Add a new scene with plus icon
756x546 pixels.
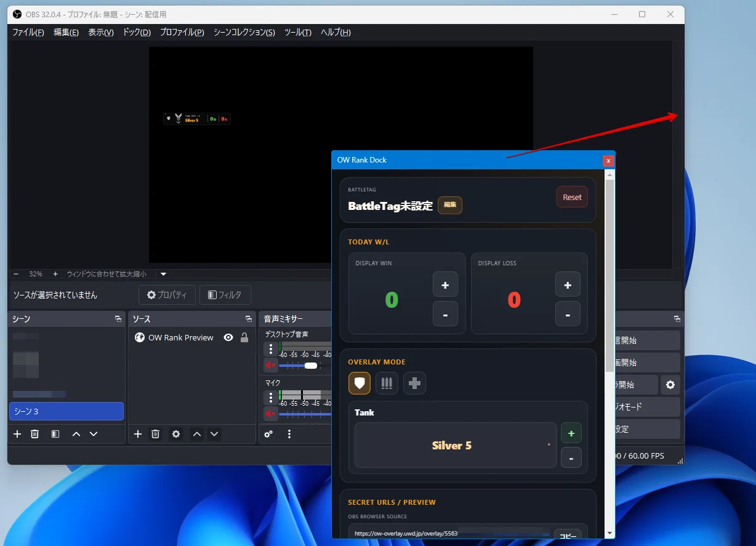pos(17,434)
